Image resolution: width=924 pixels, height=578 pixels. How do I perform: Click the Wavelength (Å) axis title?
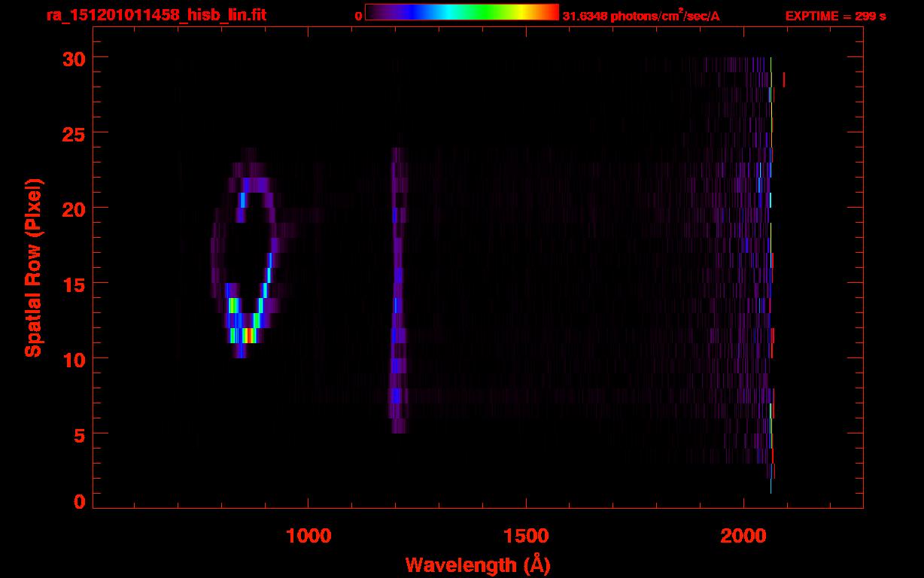(478, 564)
